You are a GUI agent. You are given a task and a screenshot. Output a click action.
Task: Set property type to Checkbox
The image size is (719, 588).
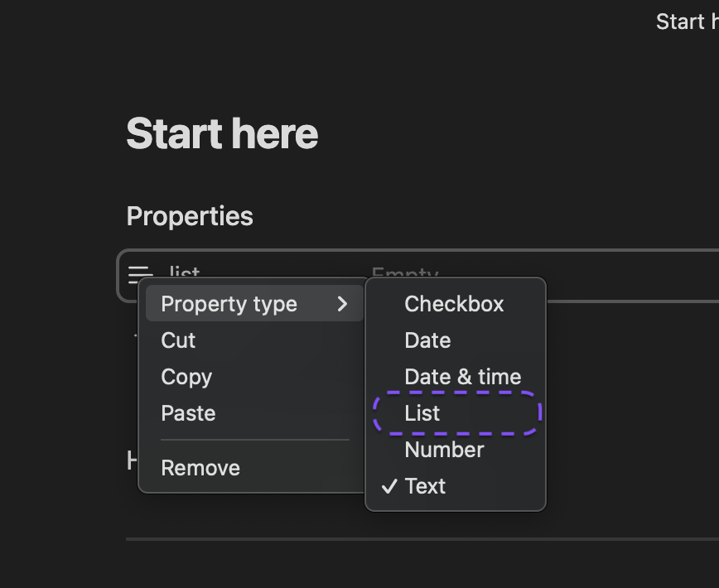454,304
